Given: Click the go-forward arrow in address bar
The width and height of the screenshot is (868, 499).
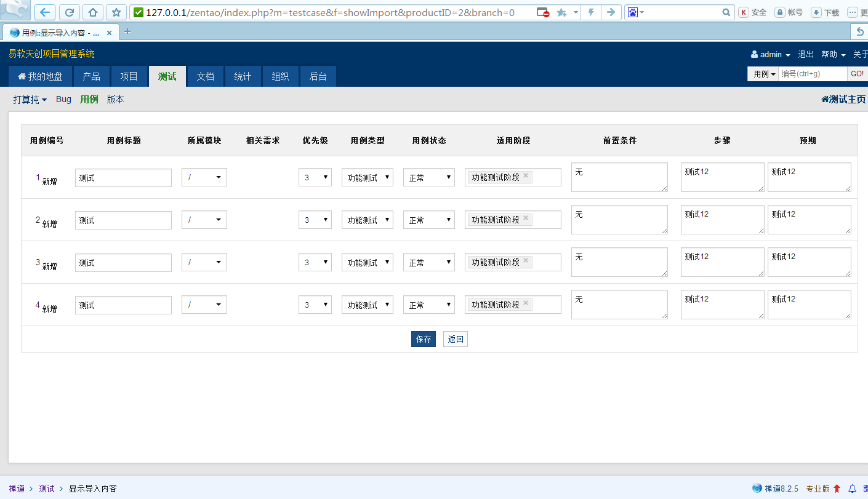Looking at the screenshot, I should (611, 12).
